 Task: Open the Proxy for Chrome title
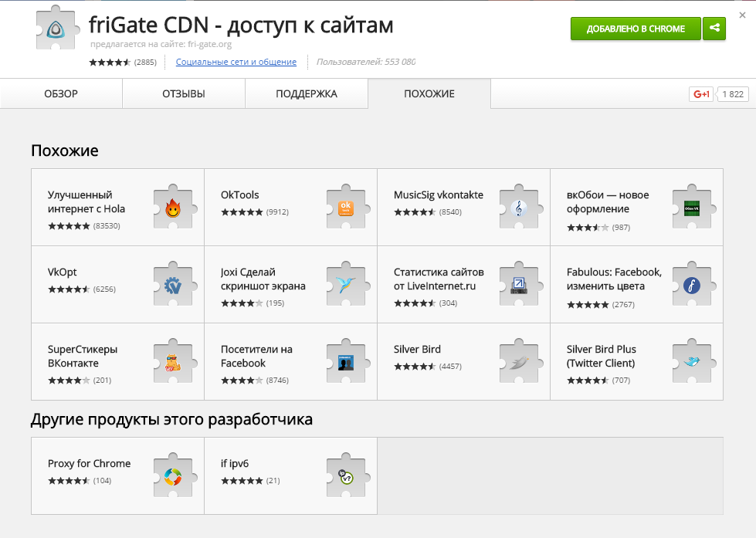[x=90, y=463]
